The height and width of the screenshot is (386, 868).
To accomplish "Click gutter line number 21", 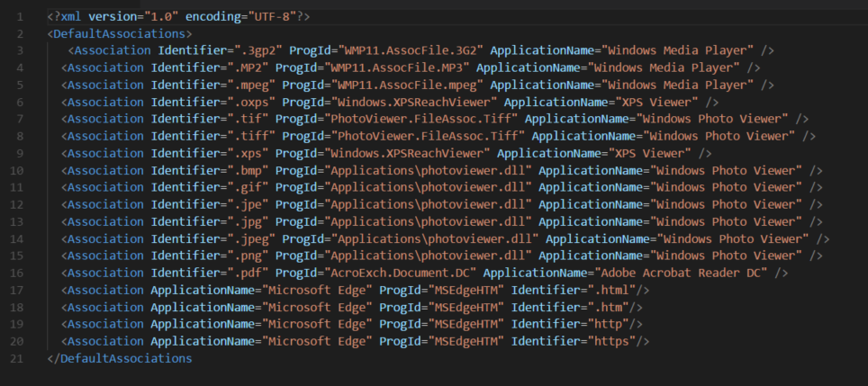I will (16, 358).
